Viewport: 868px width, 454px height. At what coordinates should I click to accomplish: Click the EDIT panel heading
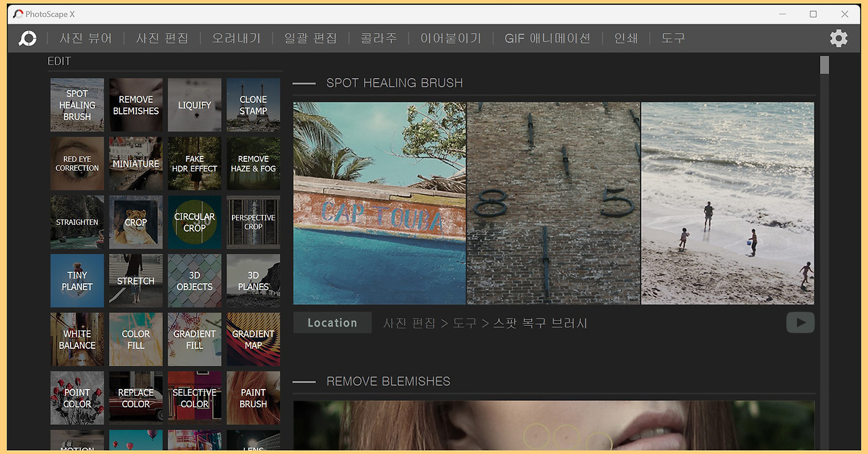59,61
